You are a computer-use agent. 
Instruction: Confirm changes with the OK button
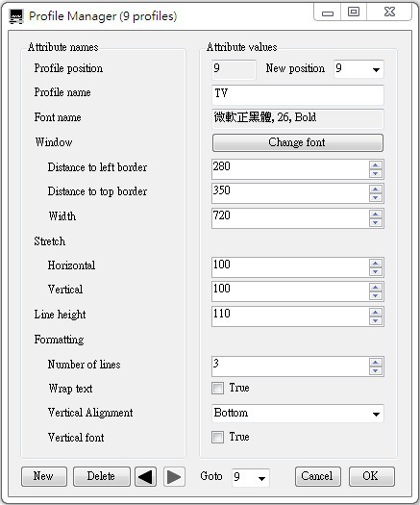pyautogui.click(x=372, y=477)
